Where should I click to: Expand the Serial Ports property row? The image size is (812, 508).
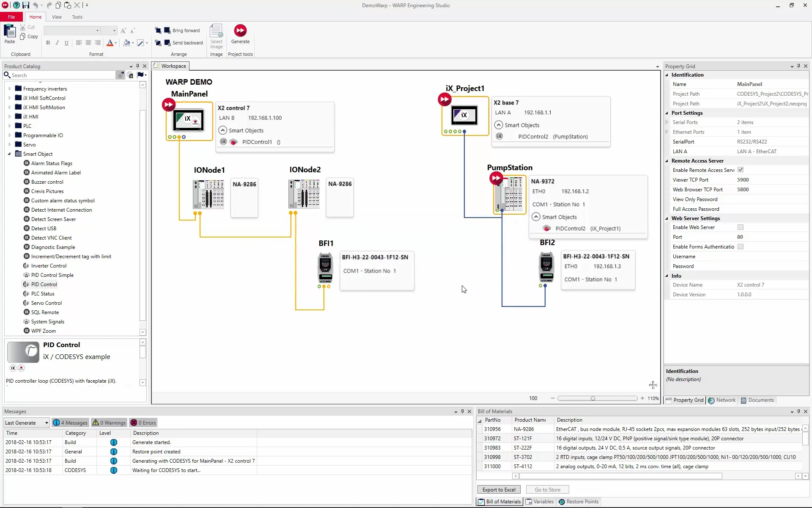[x=667, y=122]
